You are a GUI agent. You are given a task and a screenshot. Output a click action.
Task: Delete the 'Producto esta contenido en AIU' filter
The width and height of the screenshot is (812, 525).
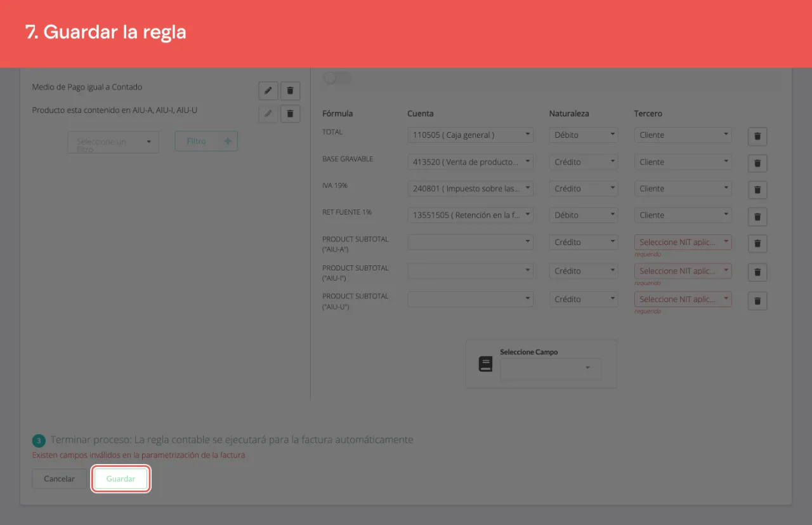291,114
